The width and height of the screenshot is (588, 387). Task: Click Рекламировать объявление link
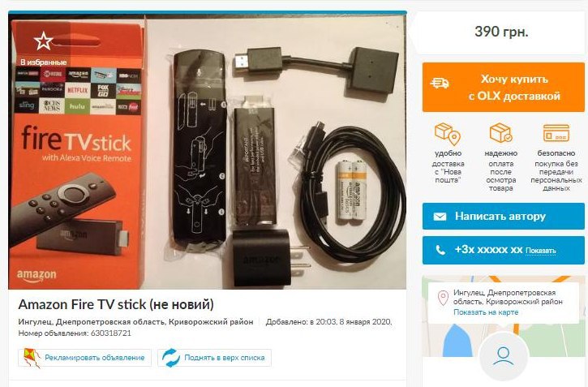pos(95,358)
